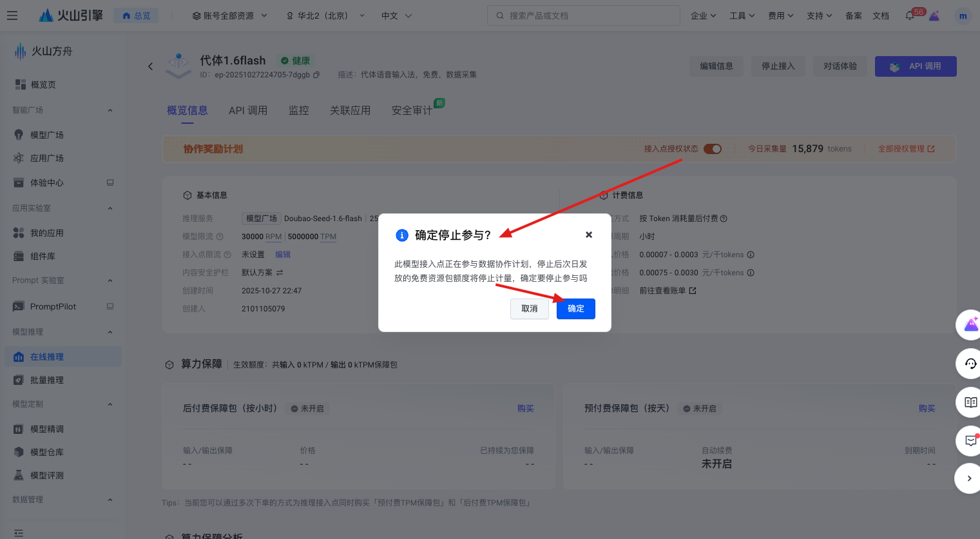Open the 前往查看账单 link
This screenshot has width=980, height=539.
coord(668,291)
